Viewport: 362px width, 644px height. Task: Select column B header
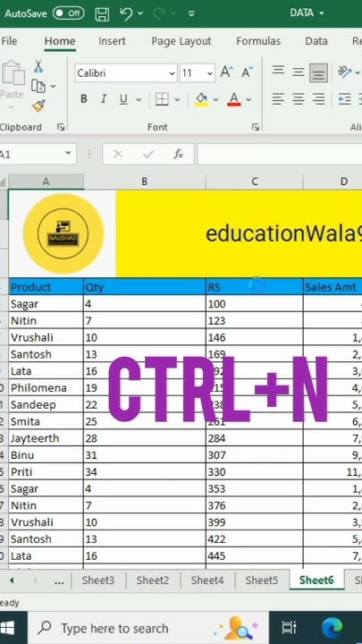(145, 182)
